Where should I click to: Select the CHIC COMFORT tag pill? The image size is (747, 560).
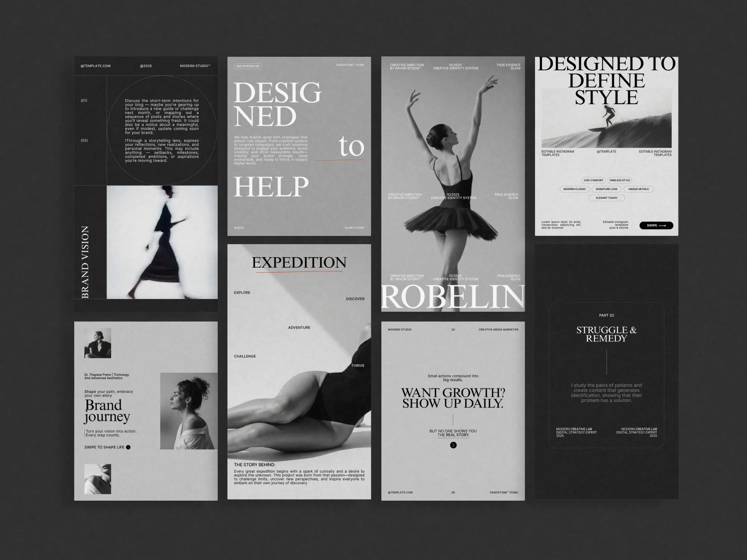[593, 180]
